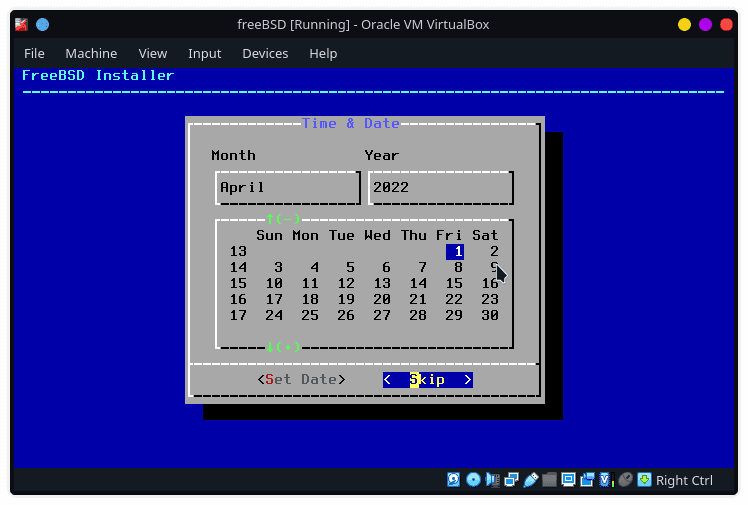748x505 pixels.
Task: Select day 30 in calendar
Action: pos(490,315)
